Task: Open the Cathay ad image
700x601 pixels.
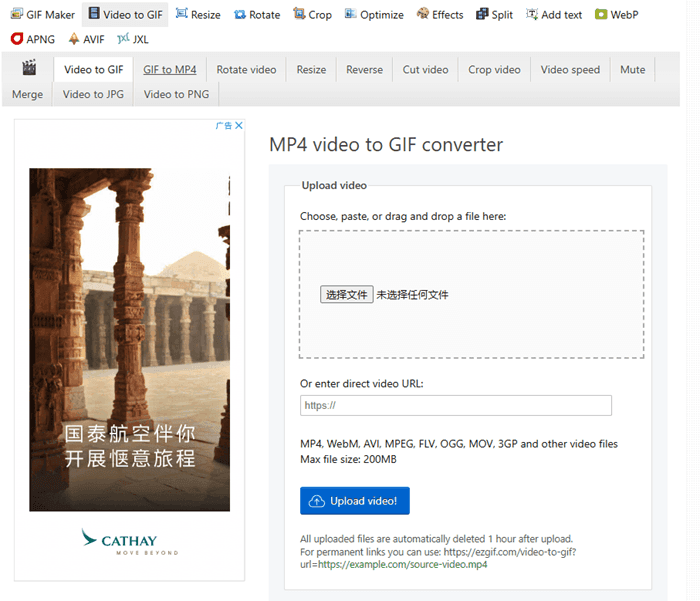Action: 129,340
